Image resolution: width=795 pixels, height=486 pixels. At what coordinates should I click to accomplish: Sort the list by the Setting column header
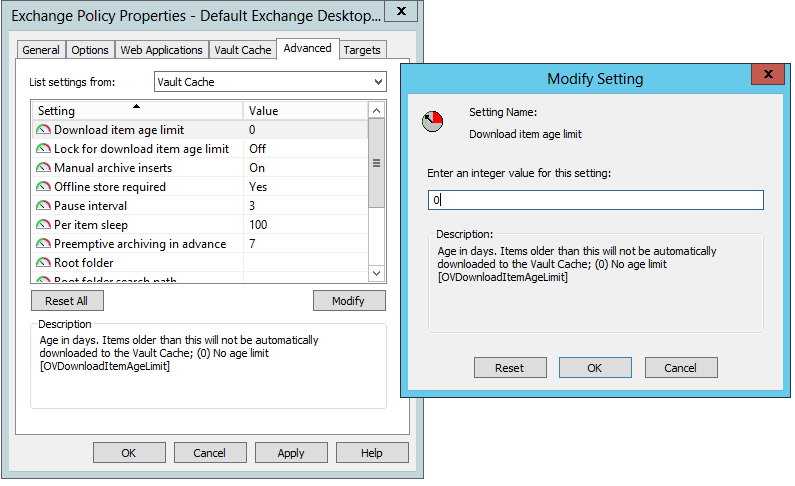coord(136,111)
